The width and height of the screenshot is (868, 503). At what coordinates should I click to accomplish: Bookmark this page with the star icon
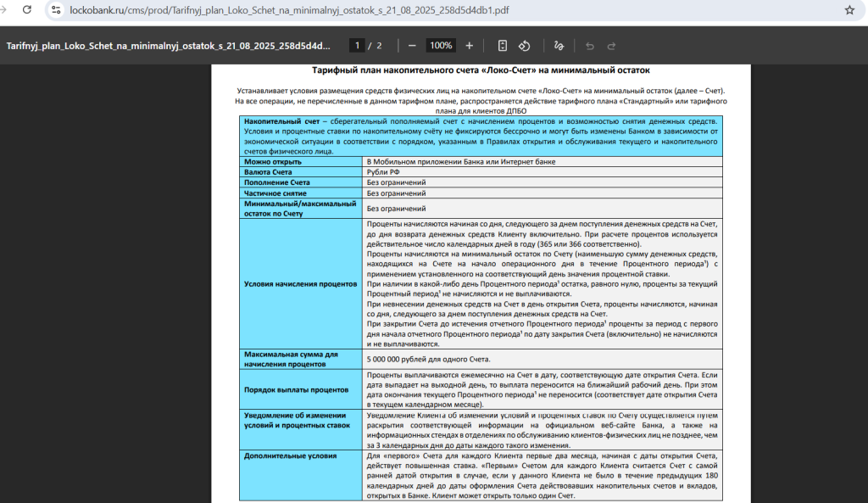point(849,10)
